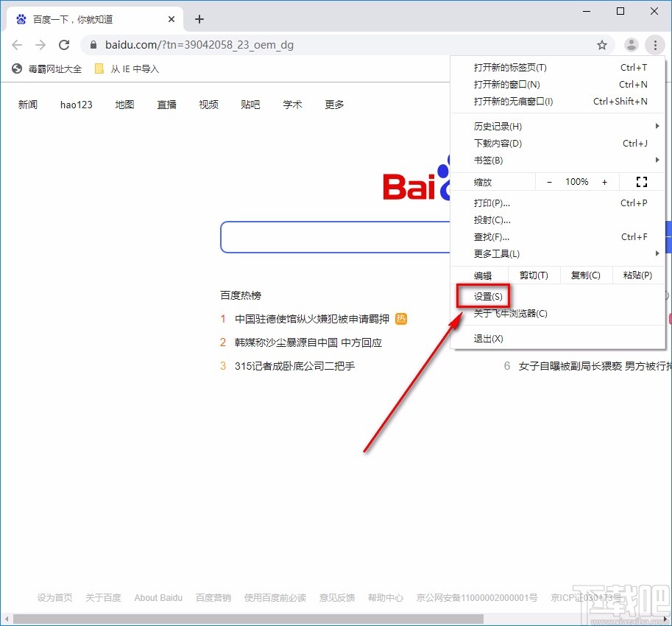Viewport: 672px width, 626px height.
Task: Open hot item 中国驻德使馆纵火嫌犯被申请羁押
Action: (312, 319)
